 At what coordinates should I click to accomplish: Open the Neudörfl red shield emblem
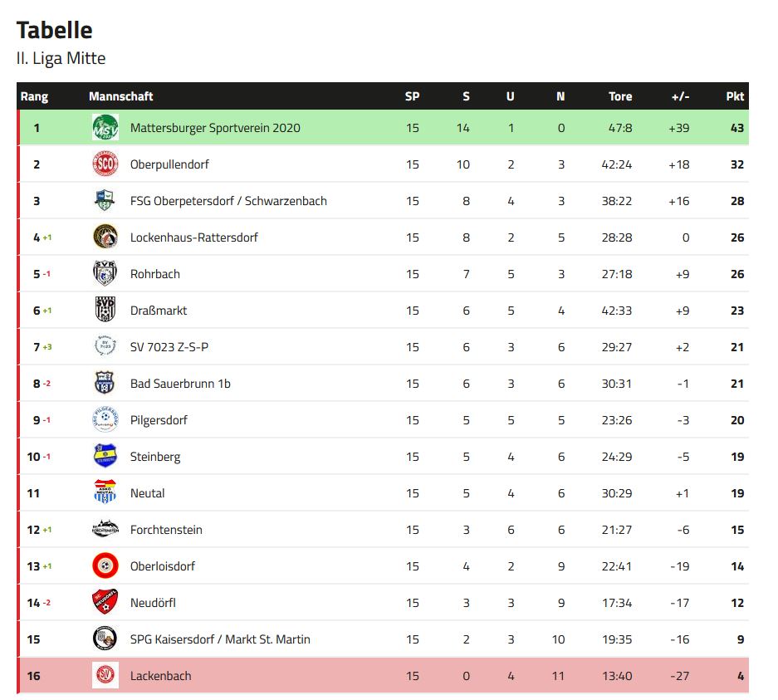coord(105,602)
